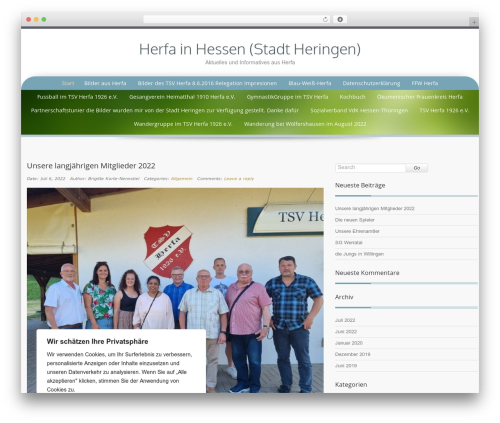Open the Partnerschaftstunier pictures page
The width and height of the screenshot is (500, 423).
(x=165, y=110)
